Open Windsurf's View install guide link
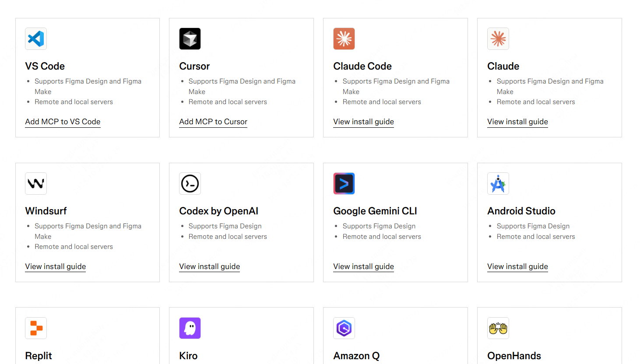Image resolution: width=640 pixels, height=364 pixels. point(56,266)
